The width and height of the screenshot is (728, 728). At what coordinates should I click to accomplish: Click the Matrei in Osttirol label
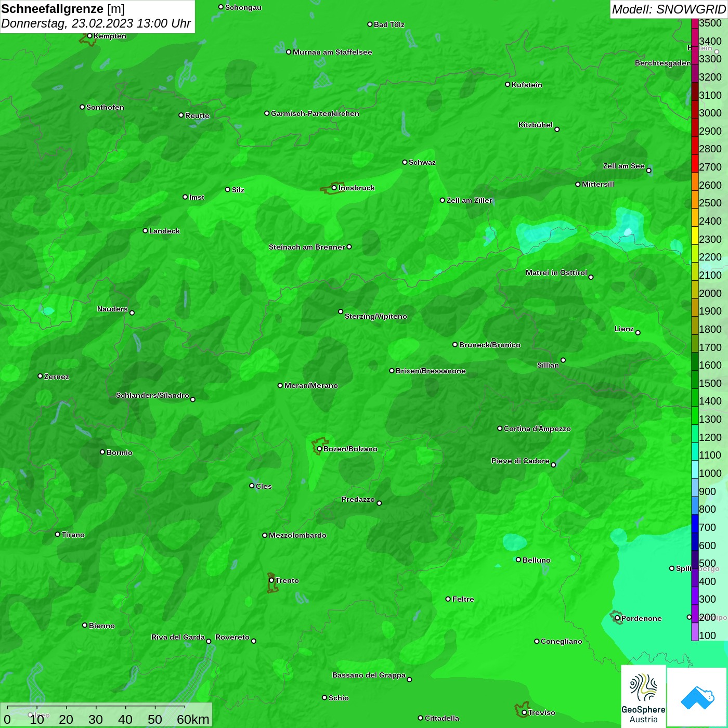click(556, 272)
